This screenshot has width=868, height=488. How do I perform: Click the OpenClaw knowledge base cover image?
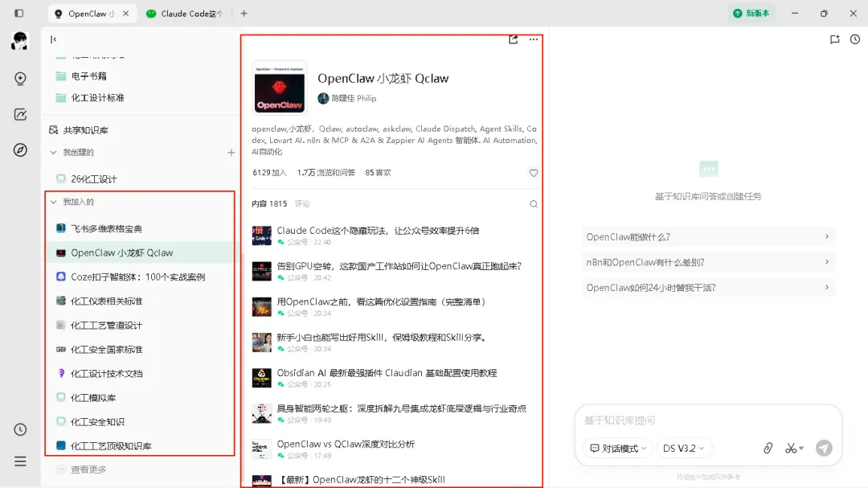[280, 88]
